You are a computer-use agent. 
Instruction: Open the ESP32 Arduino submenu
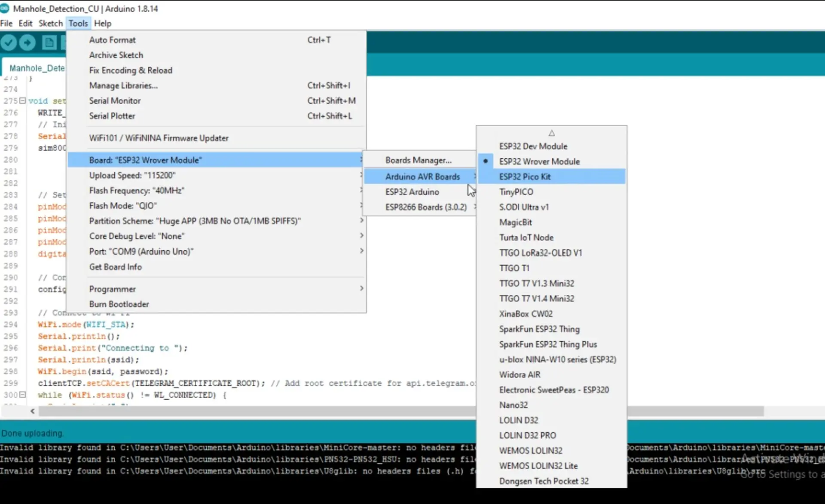click(420, 191)
